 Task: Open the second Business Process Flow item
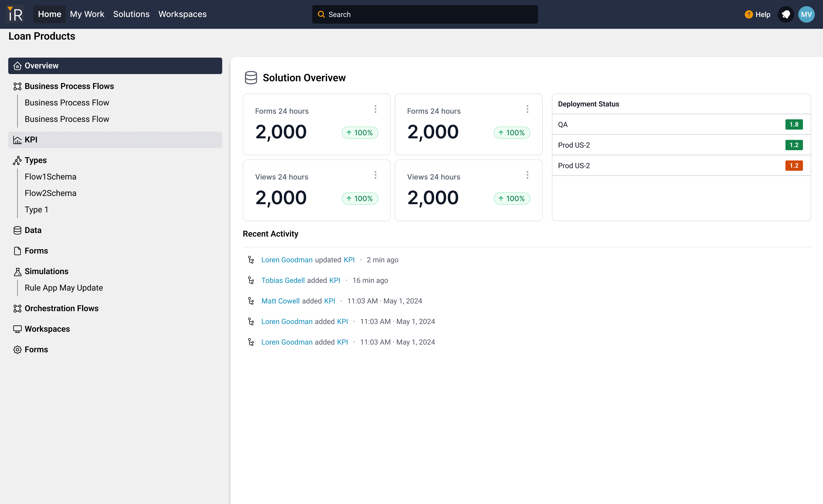(67, 119)
